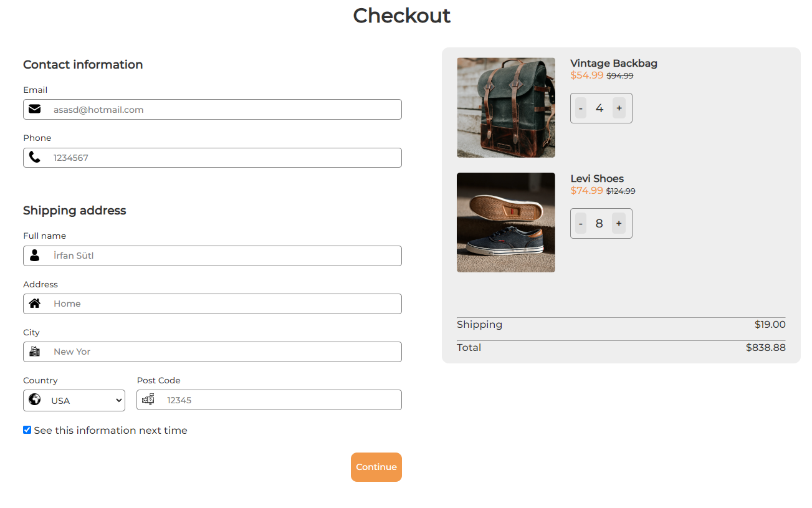812x508 pixels.
Task: Click the building icon in City field
Action: coord(35,352)
